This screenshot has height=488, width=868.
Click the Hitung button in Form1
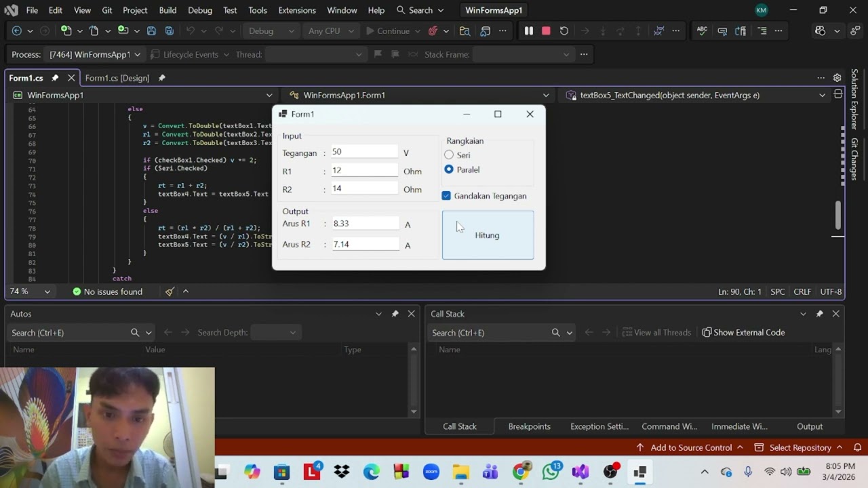point(488,235)
